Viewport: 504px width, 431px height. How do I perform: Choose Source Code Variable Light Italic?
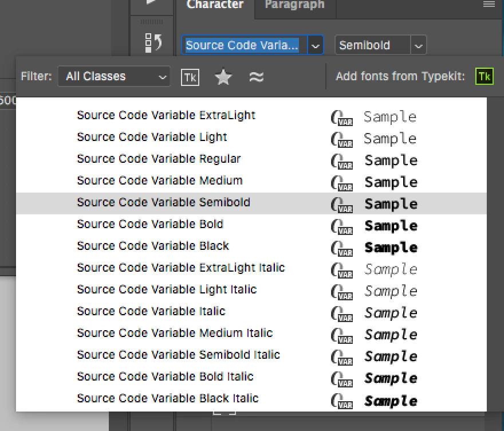click(251, 290)
